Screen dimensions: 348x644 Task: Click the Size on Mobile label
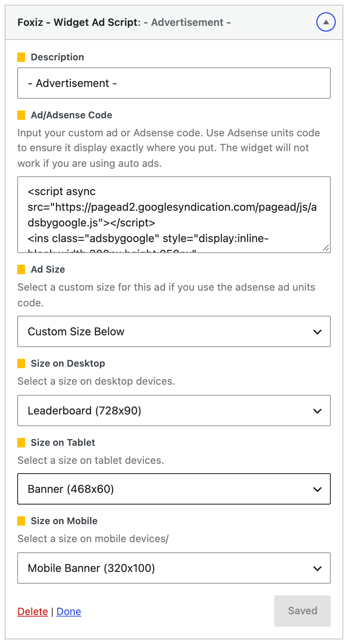click(x=64, y=521)
